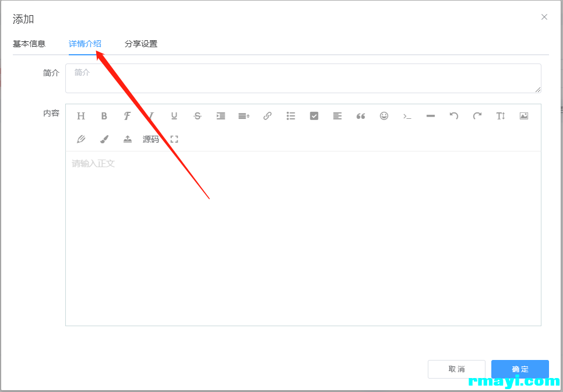
Task: Open the 分享设置 tab
Action: [x=141, y=44]
